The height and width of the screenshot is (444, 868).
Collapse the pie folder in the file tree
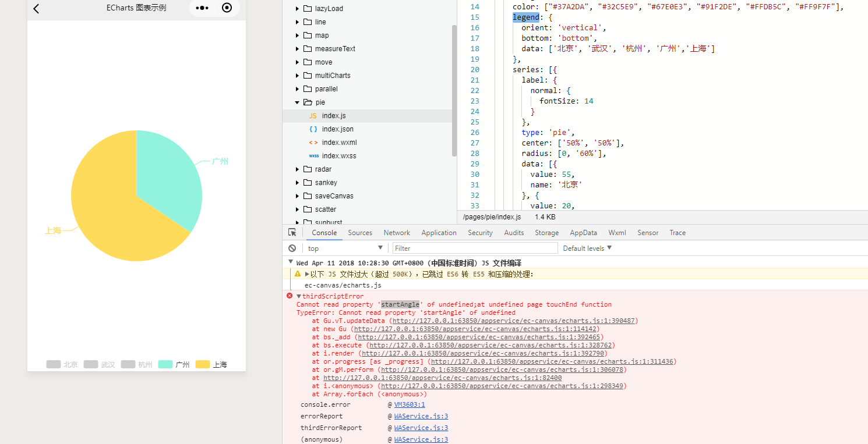click(x=297, y=102)
